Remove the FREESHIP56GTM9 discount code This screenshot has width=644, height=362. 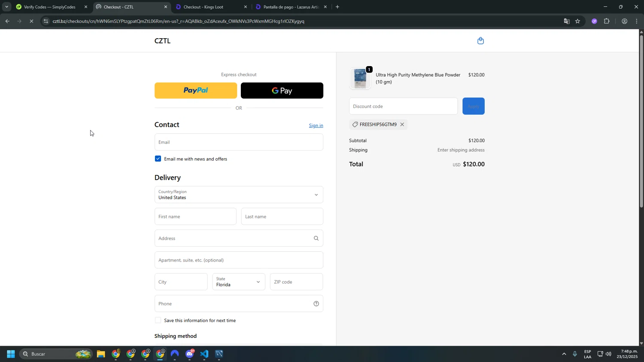click(402, 124)
